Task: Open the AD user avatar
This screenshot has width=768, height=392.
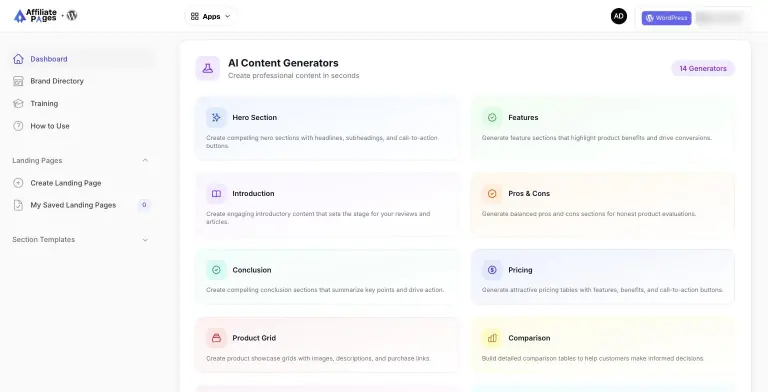Action: 619,16
